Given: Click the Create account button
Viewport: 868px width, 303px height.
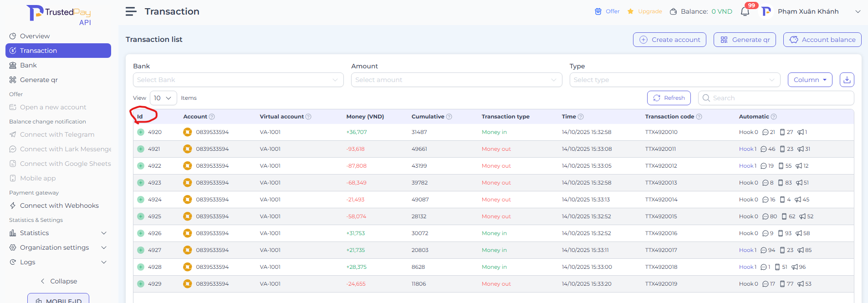Looking at the screenshot, I should 669,40.
